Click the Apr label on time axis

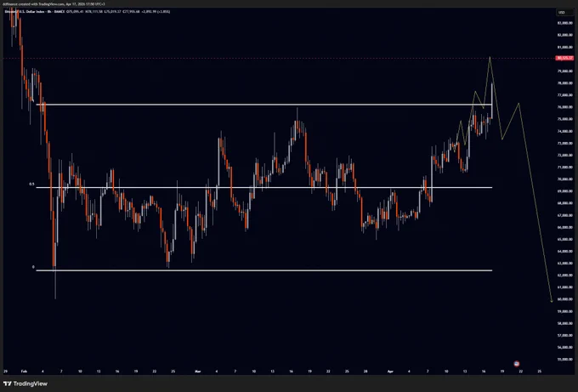[390, 372]
